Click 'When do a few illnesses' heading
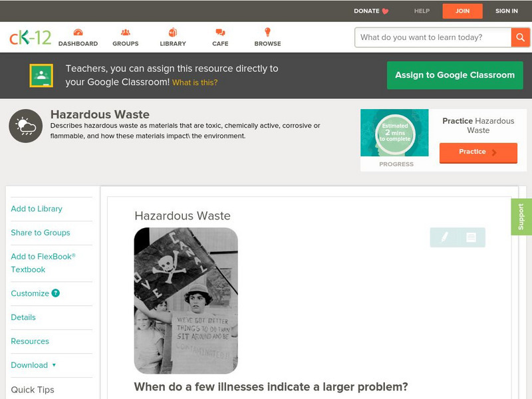Image resolution: width=532 pixels, height=399 pixels. pos(271,387)
